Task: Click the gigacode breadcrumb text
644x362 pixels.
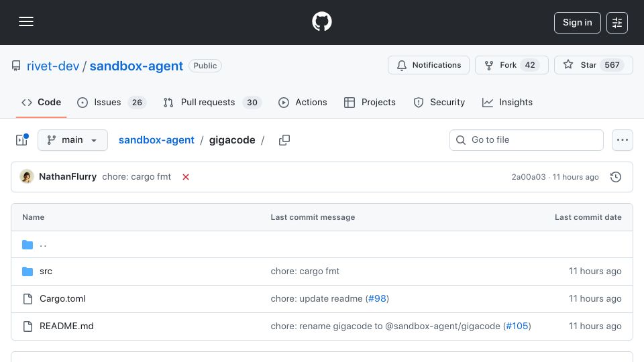Action: click(x=232, y=140)
